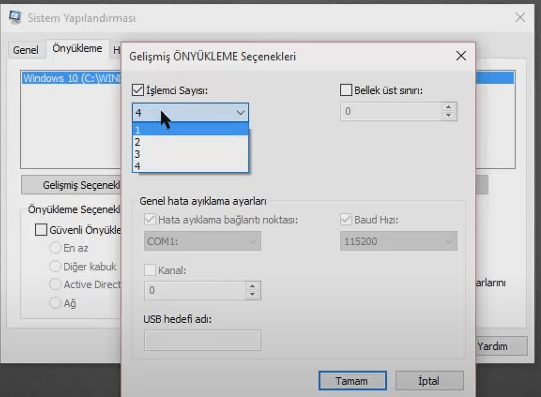The width and height of the screenshot is (541, 397).
Task: Select the Diğer kabuk radio option
Action: 55,266
